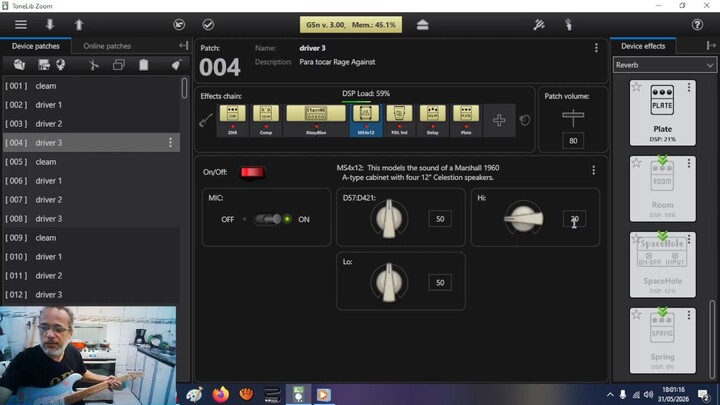
Task: Click the Lo knob
Action: (x=389, y=282)
